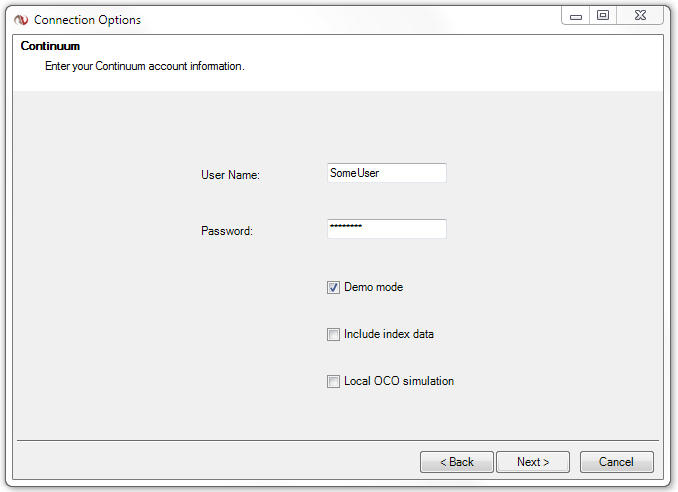Maximize the Connection Options window
The image size is (678, 492).
603,16
